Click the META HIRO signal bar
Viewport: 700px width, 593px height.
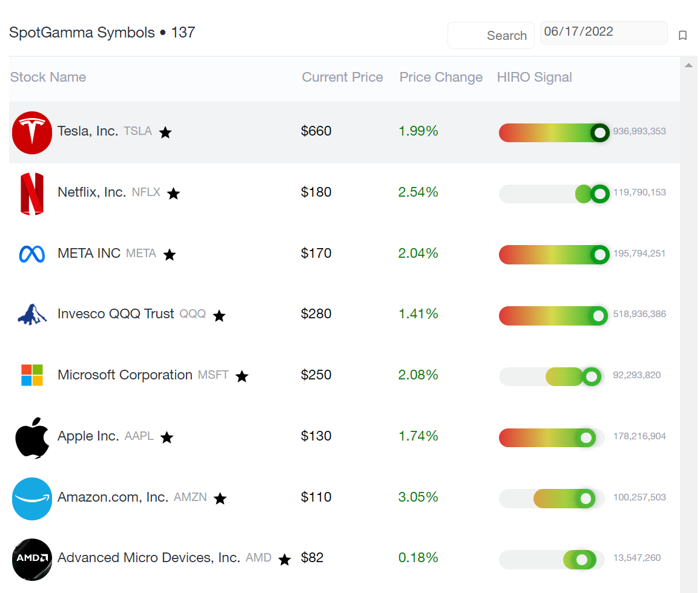click(x=554, y=254)
